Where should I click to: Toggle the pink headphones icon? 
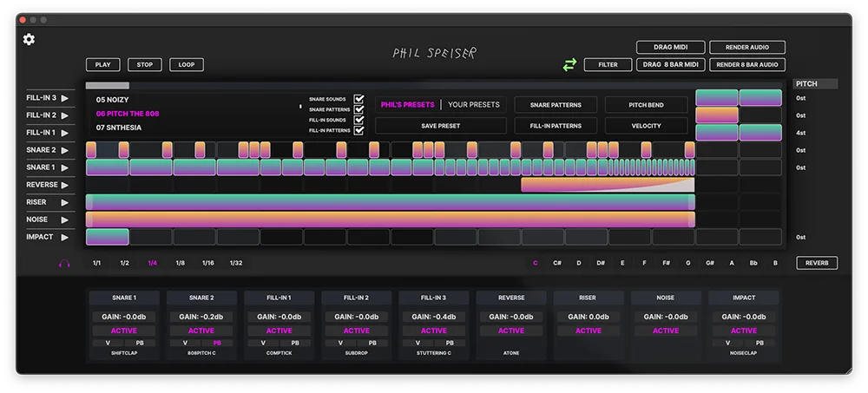(x=65, y=264)
